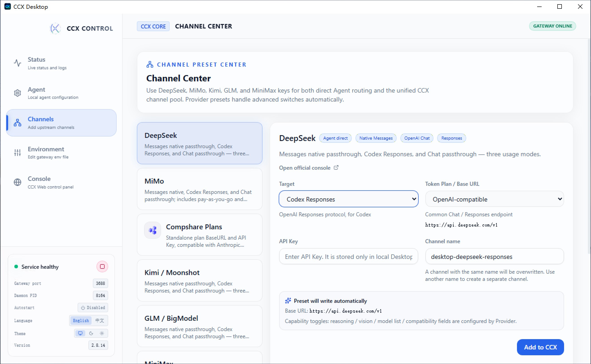This screenshot has width=591, height=364.
Task: Switch to dark theme moon icon
Action: tap(91, 334)
